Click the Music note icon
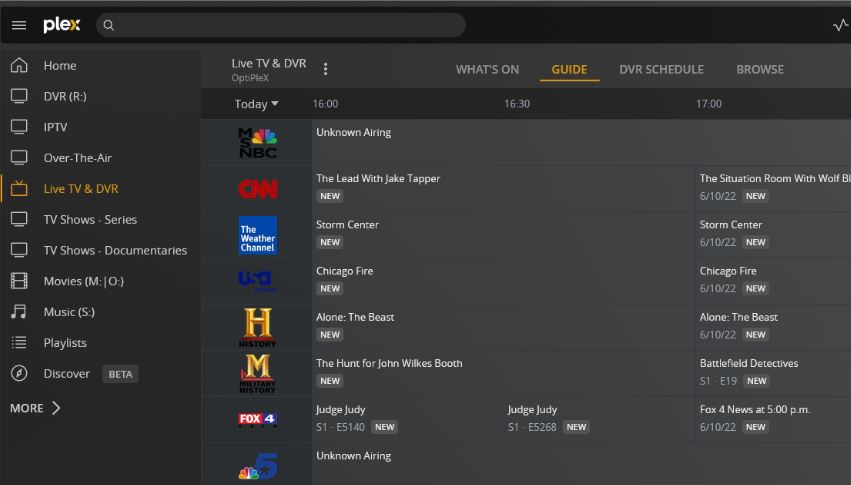This screenshot has width=851, height=485. pyautogui.click(x=19, y=312)
